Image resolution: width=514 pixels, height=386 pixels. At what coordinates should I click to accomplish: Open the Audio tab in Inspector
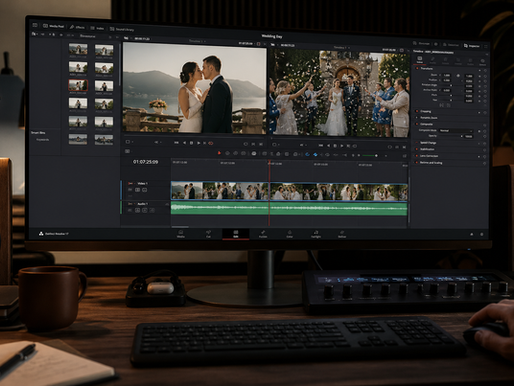pos(433,60)
